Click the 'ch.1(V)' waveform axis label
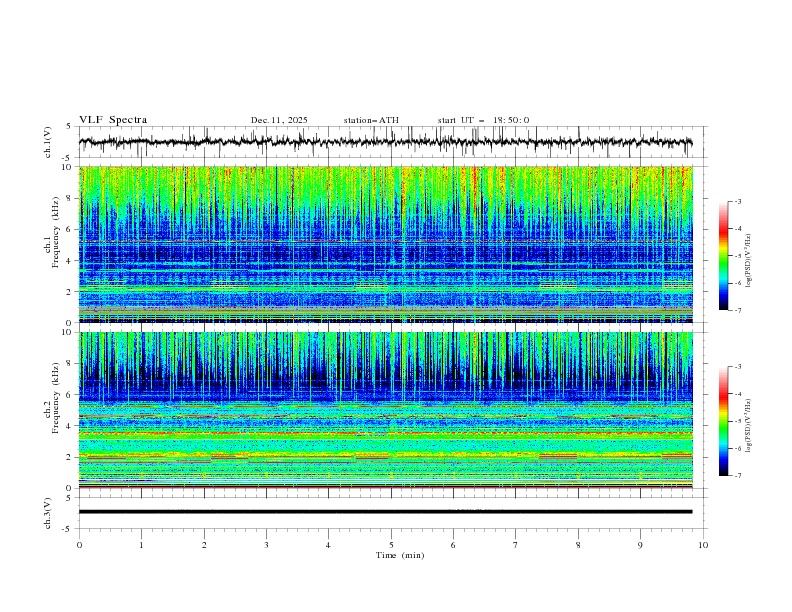The image size is (792, 612). tap(48, 142)
